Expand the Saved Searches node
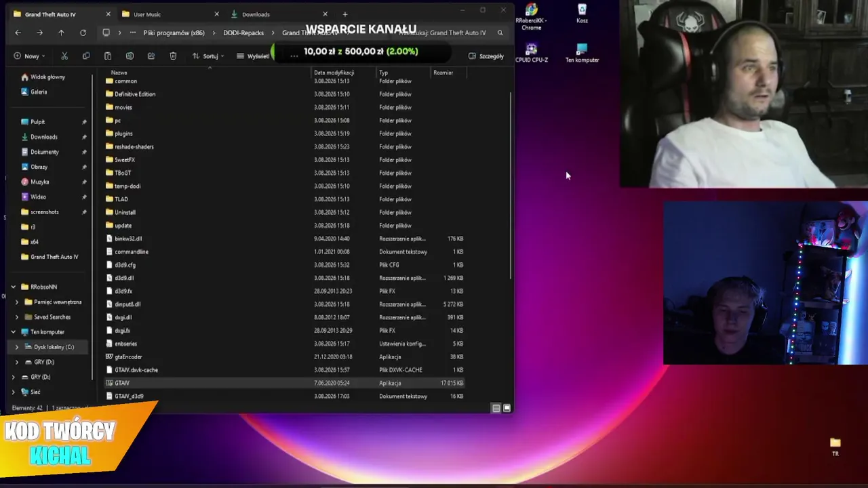This screenshot has width=868, height=488. (x=17, y=317)
